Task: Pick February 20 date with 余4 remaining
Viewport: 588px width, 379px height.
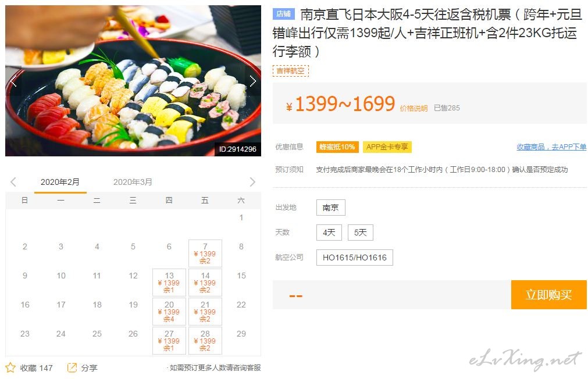Action: click(169, 312)
